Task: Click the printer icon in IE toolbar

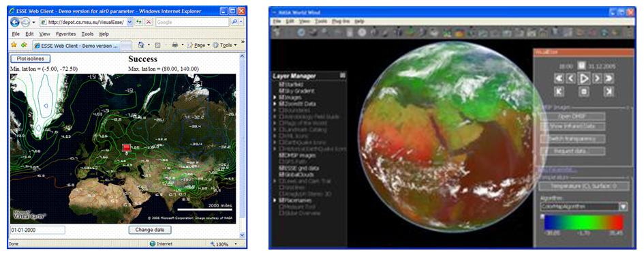Action: [175, 45]
